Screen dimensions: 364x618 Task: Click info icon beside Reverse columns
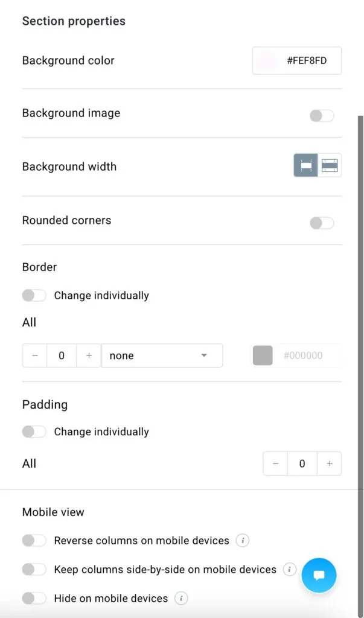243,541
